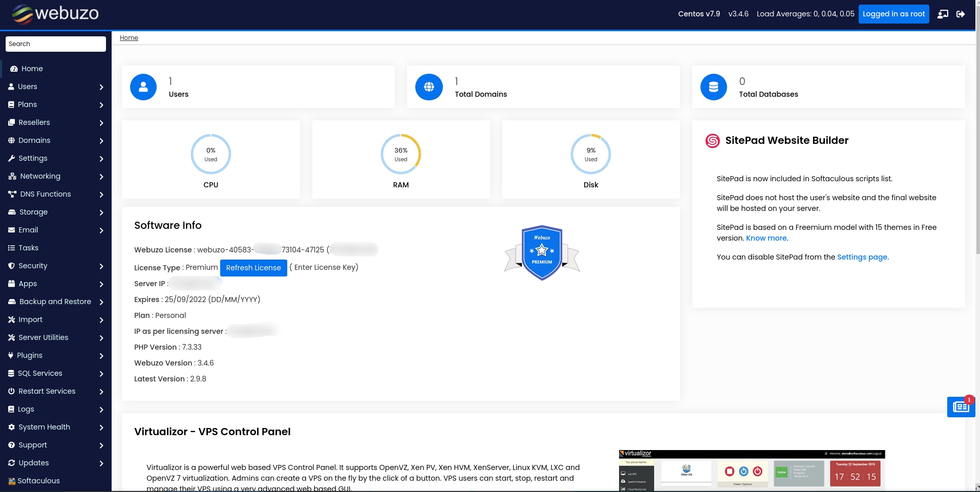Image resolution: width=980 pixels, height=492 pixels.
Task: Click the Webuzo Premium badge image
Action: point(542,252)
